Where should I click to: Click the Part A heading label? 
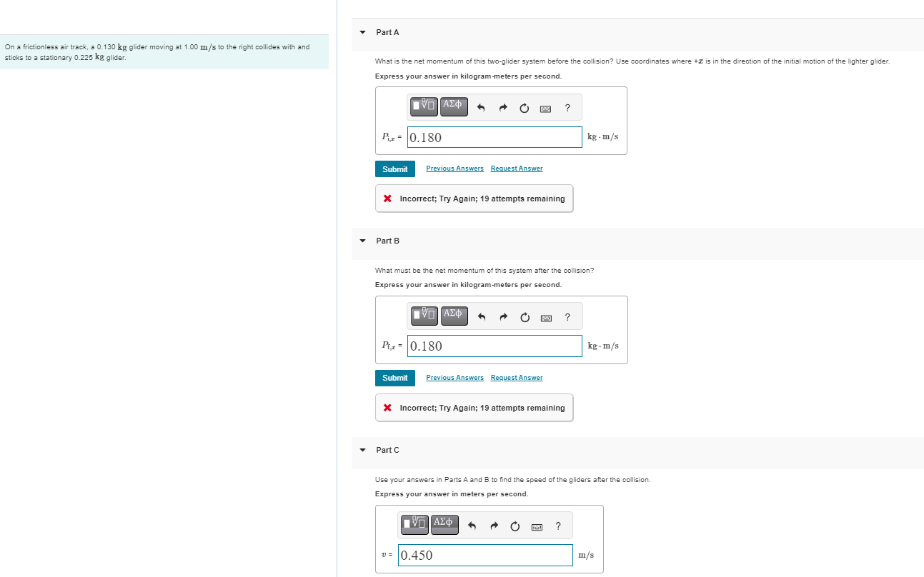click(387, 32)
